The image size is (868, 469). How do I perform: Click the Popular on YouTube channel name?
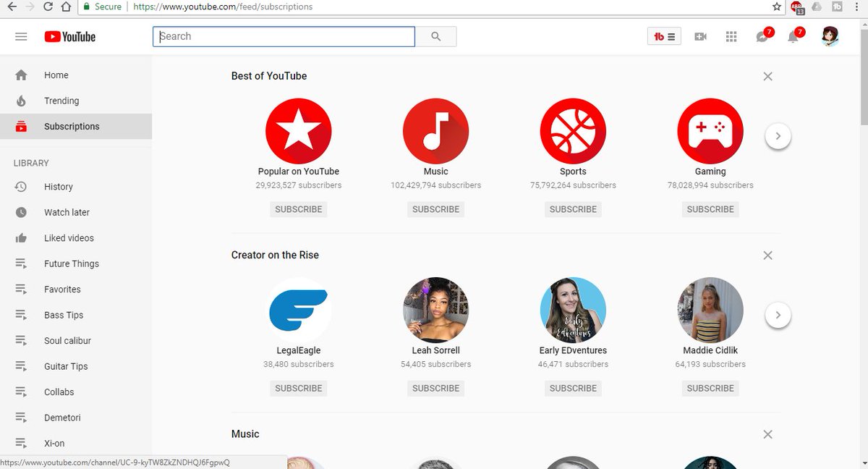(299, 172)
